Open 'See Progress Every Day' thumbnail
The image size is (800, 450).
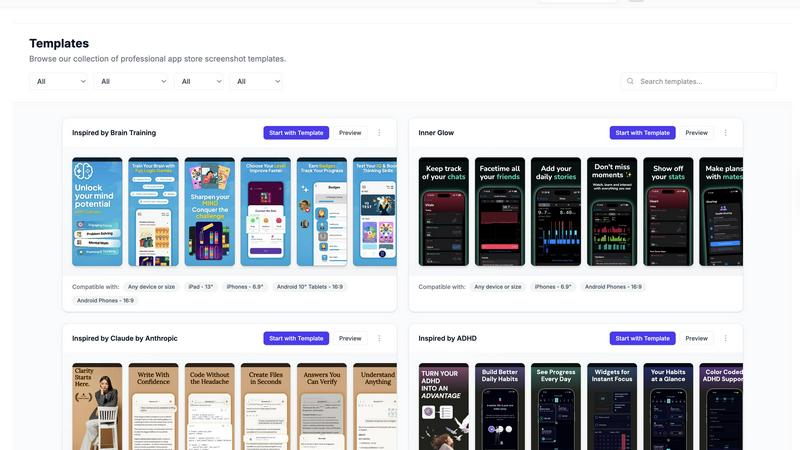[x=556, y=407]
